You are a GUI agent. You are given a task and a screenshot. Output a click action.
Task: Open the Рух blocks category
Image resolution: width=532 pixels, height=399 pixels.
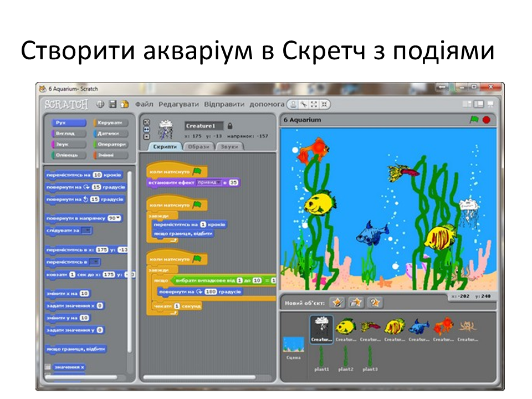tap(69, 122)
